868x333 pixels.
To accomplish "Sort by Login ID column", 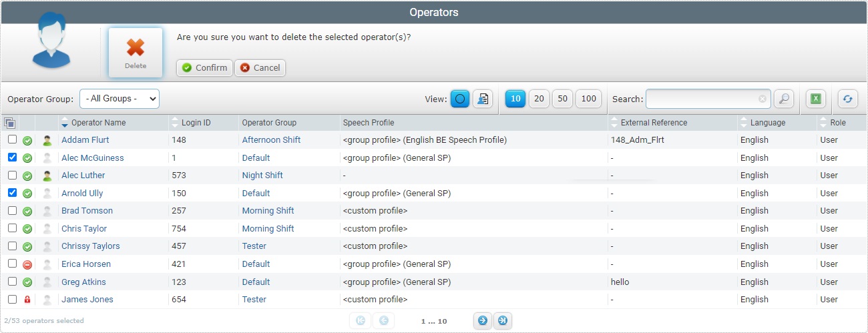I will (196, 123).
